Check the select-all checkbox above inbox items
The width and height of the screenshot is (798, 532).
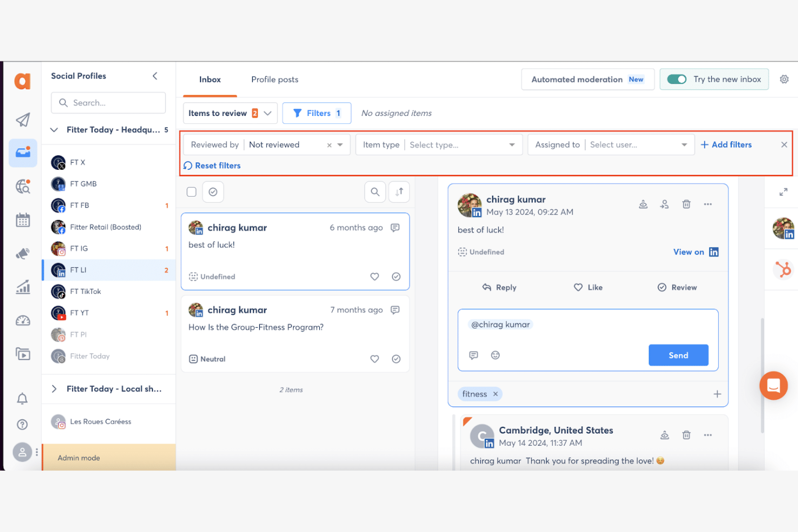(191, 191)
